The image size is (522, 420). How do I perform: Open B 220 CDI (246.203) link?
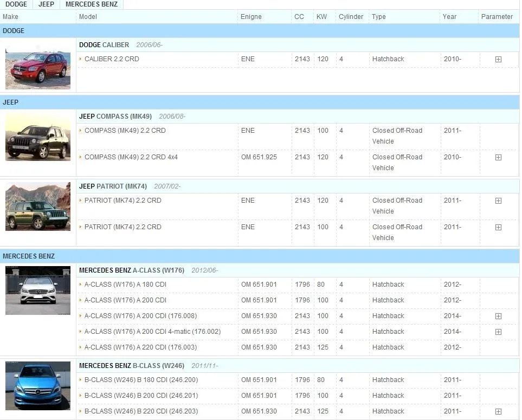(x=141, y=411)
